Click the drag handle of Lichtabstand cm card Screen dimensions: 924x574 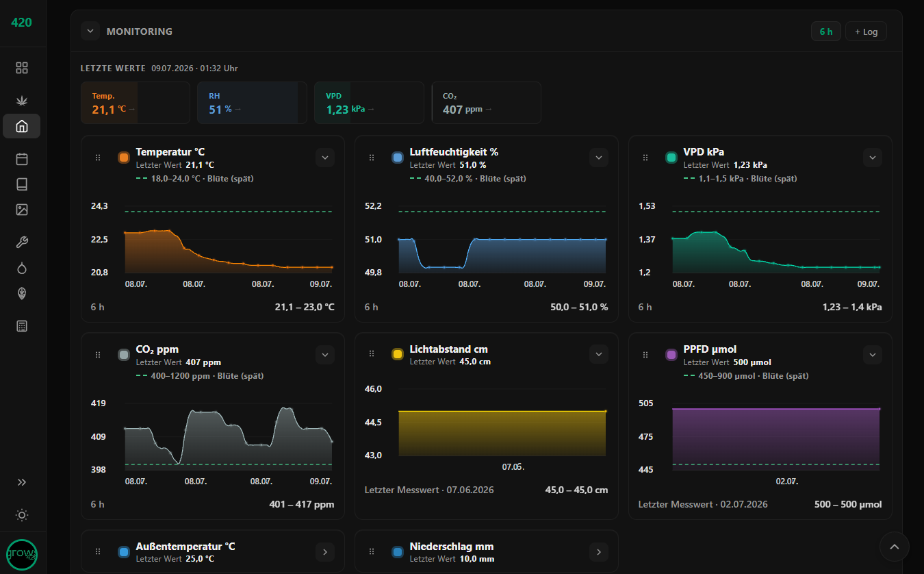point(372,353)
